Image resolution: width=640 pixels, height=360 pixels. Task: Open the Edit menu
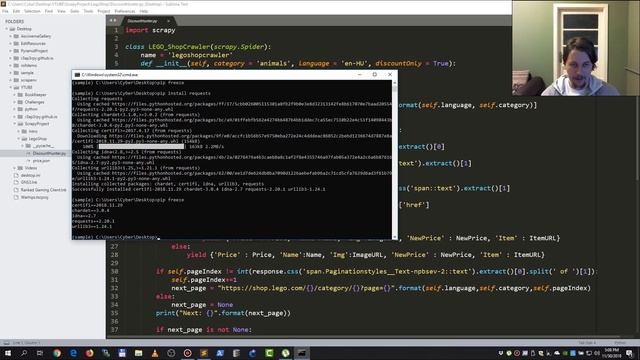pyautogui.click(x=16, y=11)
